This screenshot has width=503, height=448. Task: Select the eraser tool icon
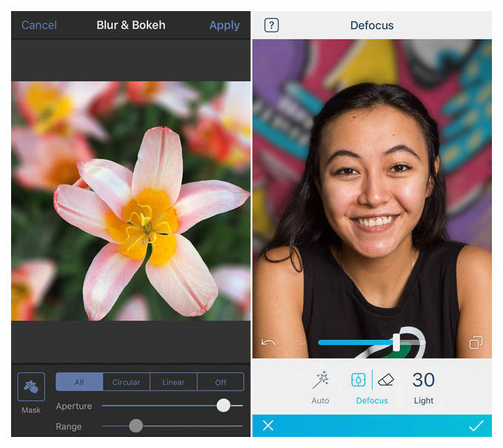tap(386, 380)
